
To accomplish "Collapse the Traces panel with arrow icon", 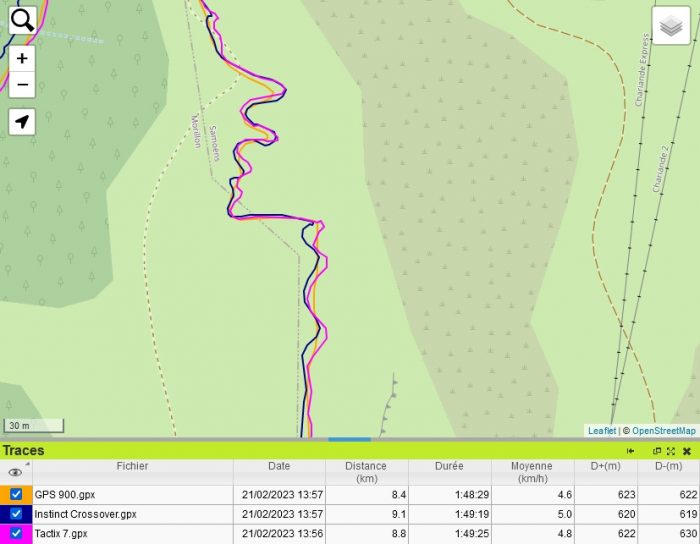I will (631, 451).
